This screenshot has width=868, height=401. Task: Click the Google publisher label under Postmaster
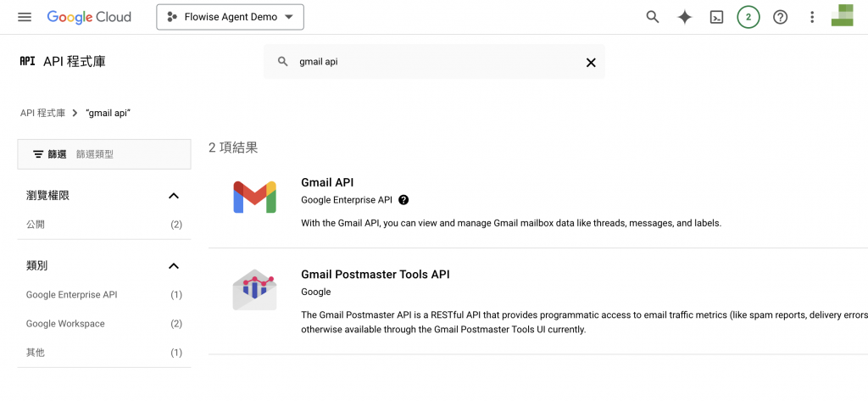click(316, 292)
